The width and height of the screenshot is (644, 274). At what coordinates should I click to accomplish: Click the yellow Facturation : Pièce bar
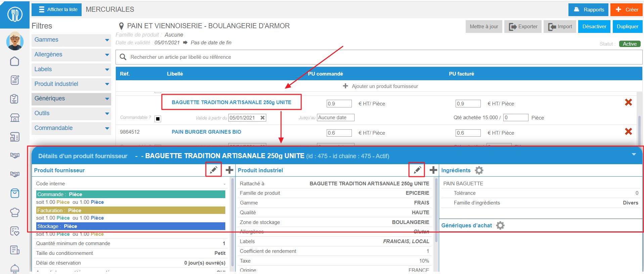tap(131, 211)
